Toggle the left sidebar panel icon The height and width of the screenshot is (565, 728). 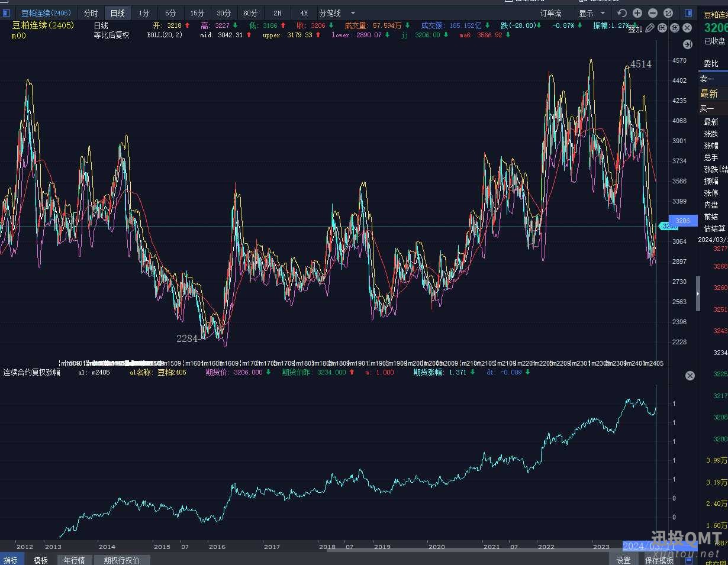pyautogui.click(x=7, y=13)
